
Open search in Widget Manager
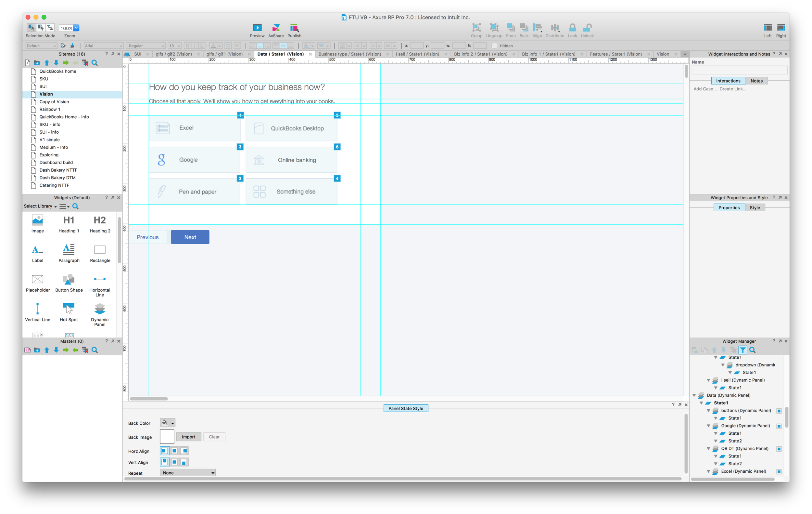(x=752, y=350)
